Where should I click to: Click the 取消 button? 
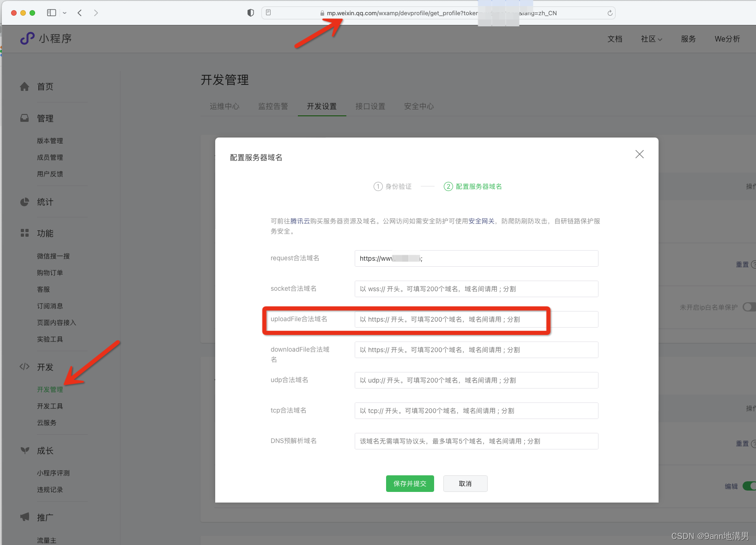465,484
